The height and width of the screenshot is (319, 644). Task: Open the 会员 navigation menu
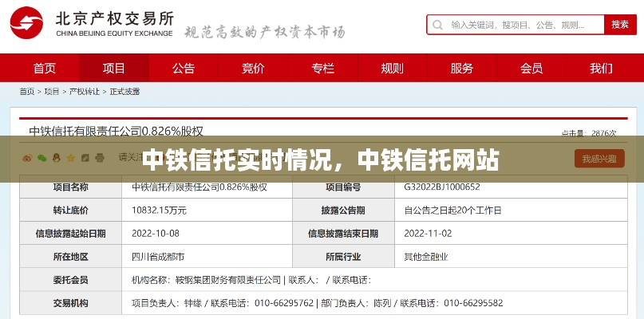531,68
